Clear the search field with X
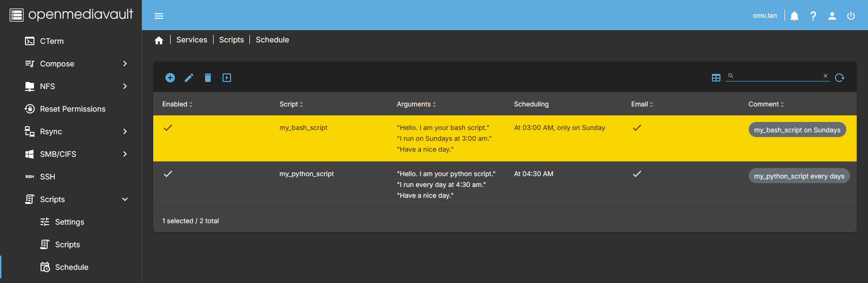868x283 pixels. [826, 76]
